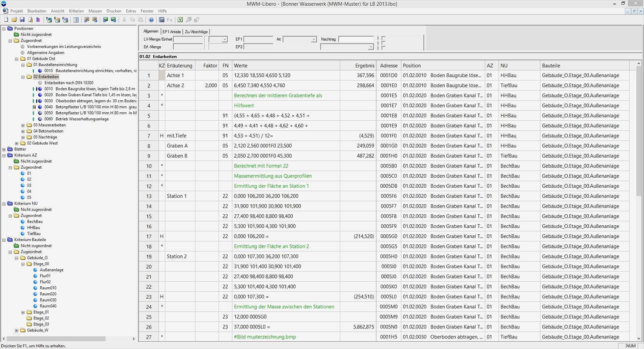Open the Art dropdown list

point(314,39)
